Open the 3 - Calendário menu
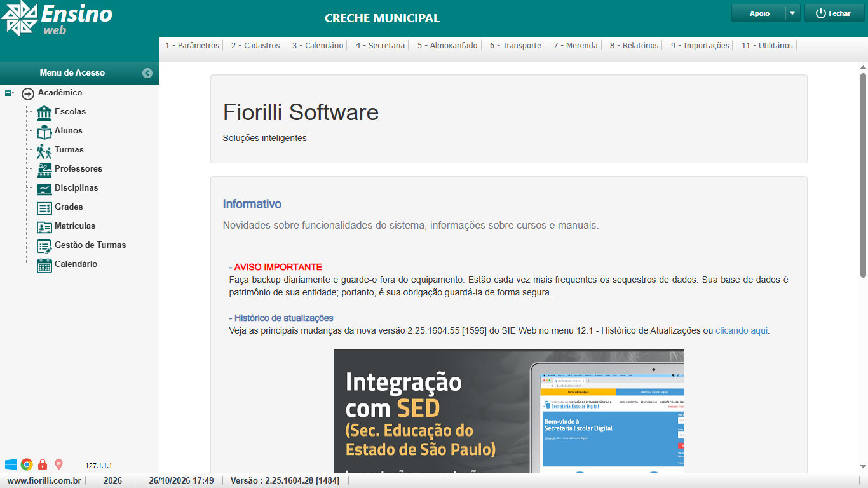Image resolution: width=868 pixels, height=488 pixels. [318, 46]
